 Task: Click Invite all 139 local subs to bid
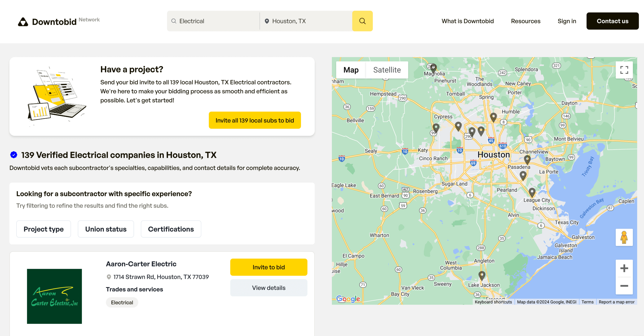(x=255, y=120)
